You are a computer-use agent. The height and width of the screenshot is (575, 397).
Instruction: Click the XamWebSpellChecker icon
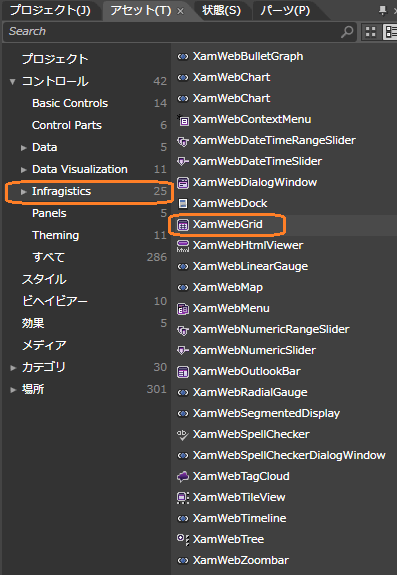[183, 435]
